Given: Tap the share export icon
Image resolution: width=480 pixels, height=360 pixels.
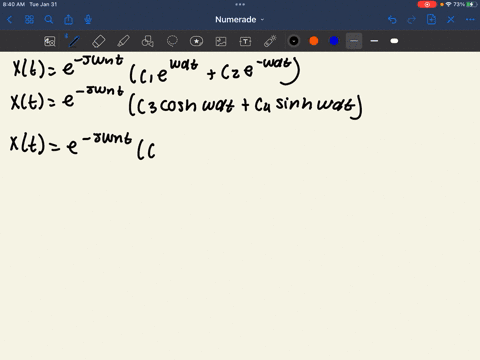Looking at the screenshot, I should click(x=68, y=20).
